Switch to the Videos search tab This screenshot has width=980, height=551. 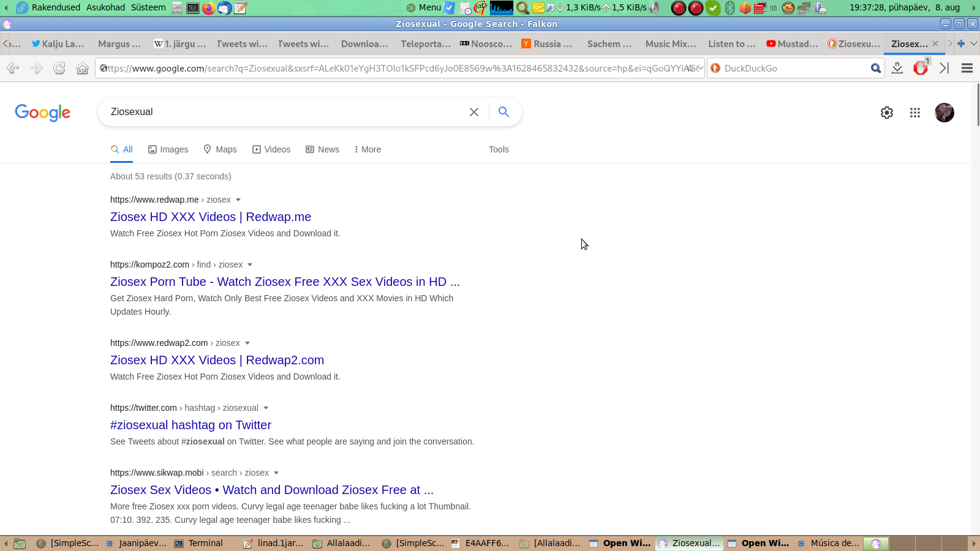[271, 149]
